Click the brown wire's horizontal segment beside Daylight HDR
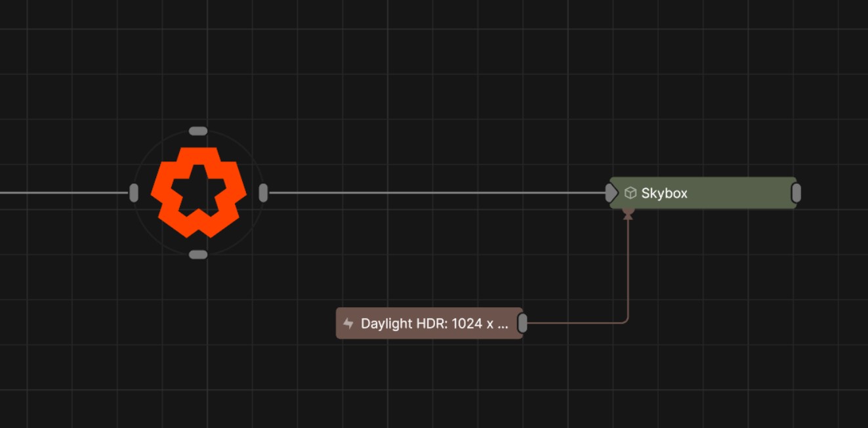The height and width of the screenshot is (428, 868). pyautogui.click(x=574, y=323)
